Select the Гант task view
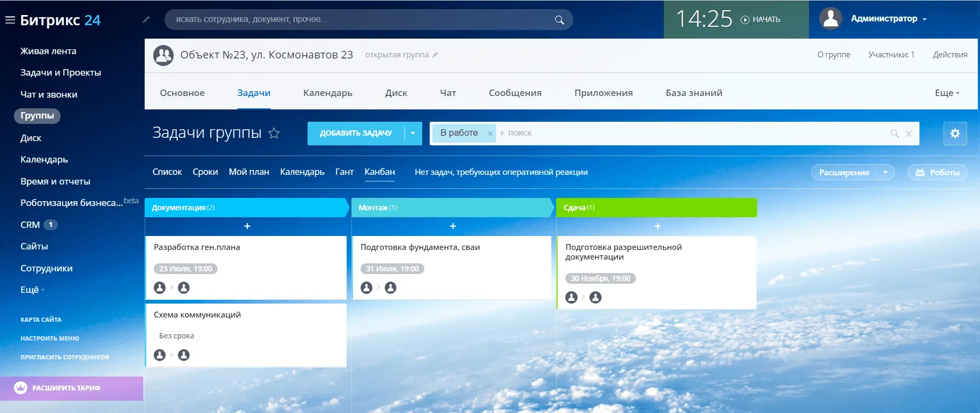Screen dimensions: 980x413 pos(344,172)
